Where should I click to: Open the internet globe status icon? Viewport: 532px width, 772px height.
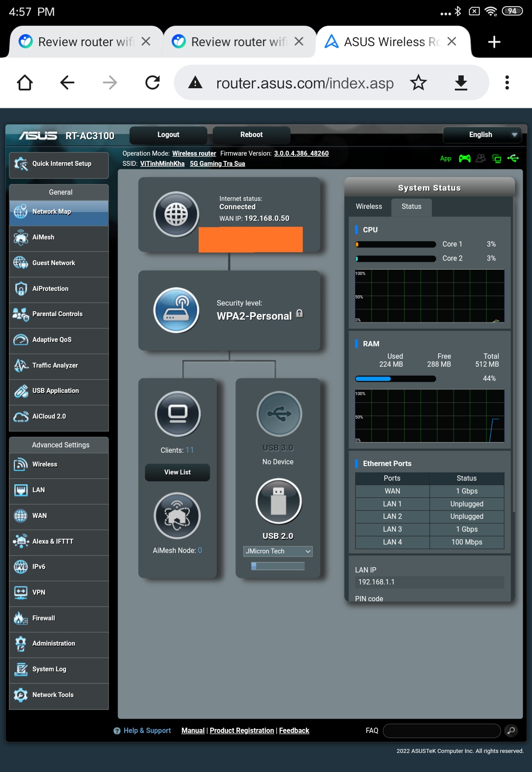176,215
